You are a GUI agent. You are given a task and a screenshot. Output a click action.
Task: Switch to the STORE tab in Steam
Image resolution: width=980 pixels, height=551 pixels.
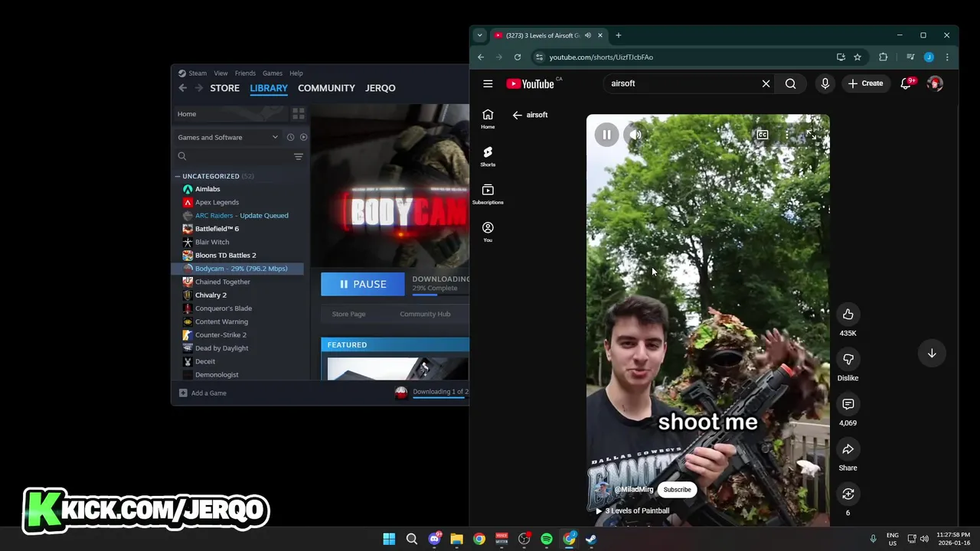click(225, 88)
